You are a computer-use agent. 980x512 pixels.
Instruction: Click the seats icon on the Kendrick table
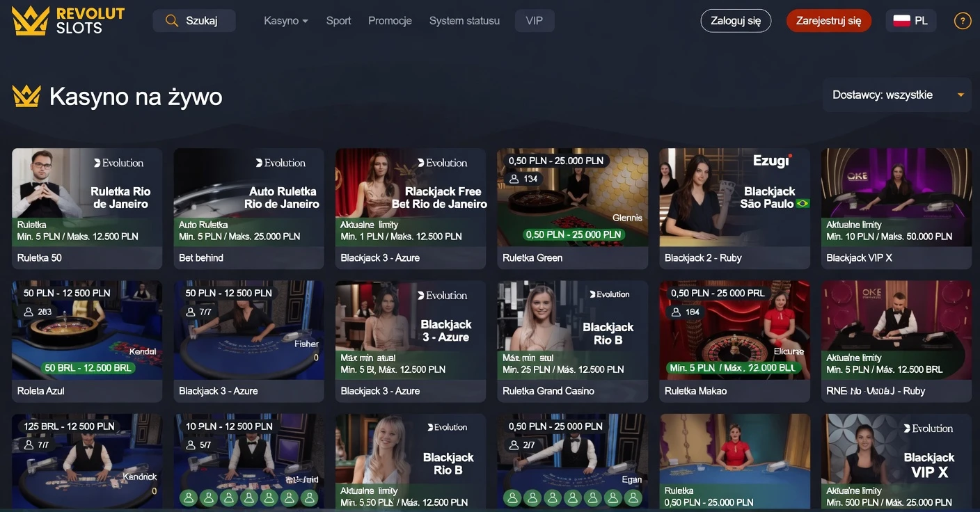tap(29, 445)
